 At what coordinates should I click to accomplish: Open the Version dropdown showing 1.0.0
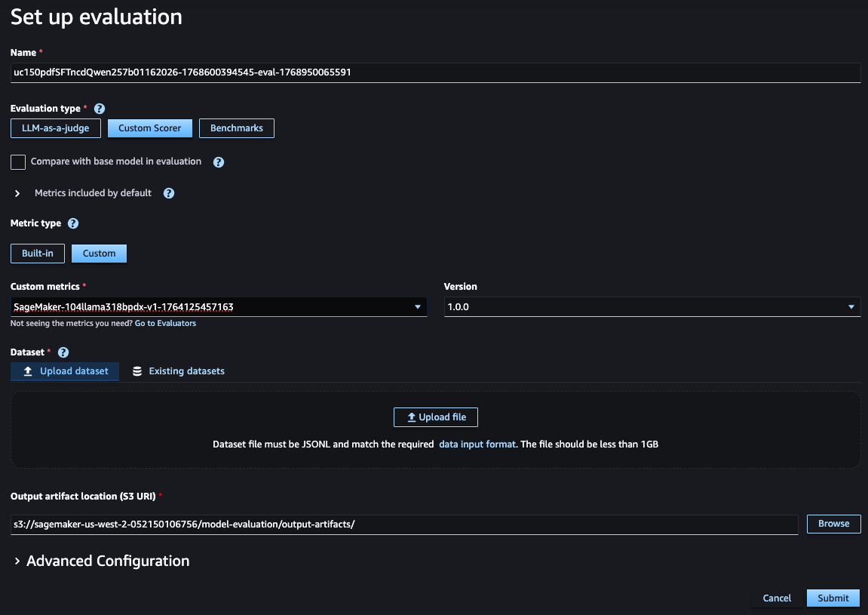(652, 306)
